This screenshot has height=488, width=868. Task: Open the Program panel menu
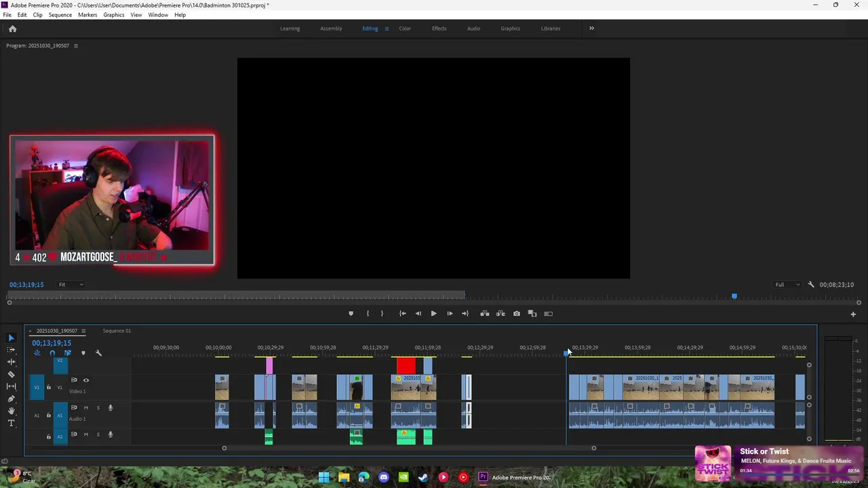click(x=75, y=45)
